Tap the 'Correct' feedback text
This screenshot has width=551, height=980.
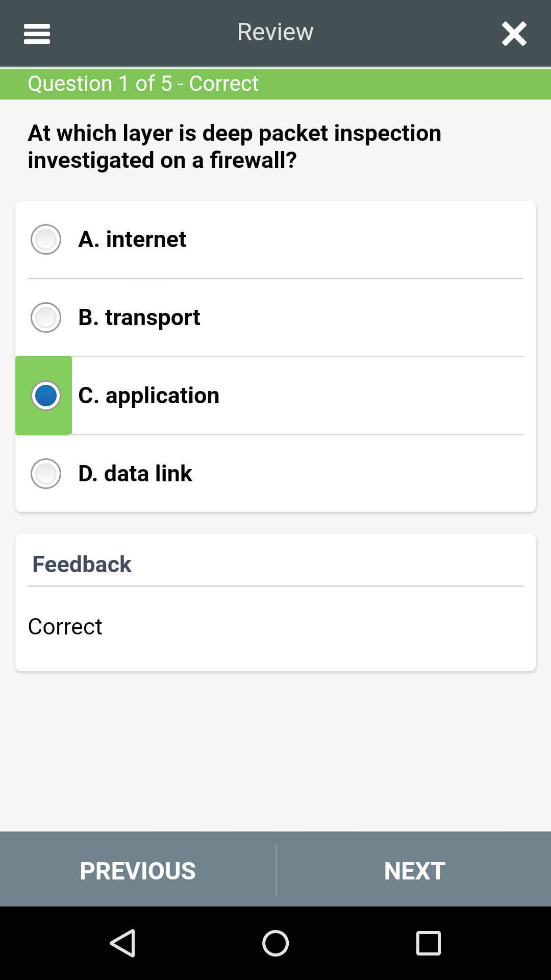(x=65, y=626)
